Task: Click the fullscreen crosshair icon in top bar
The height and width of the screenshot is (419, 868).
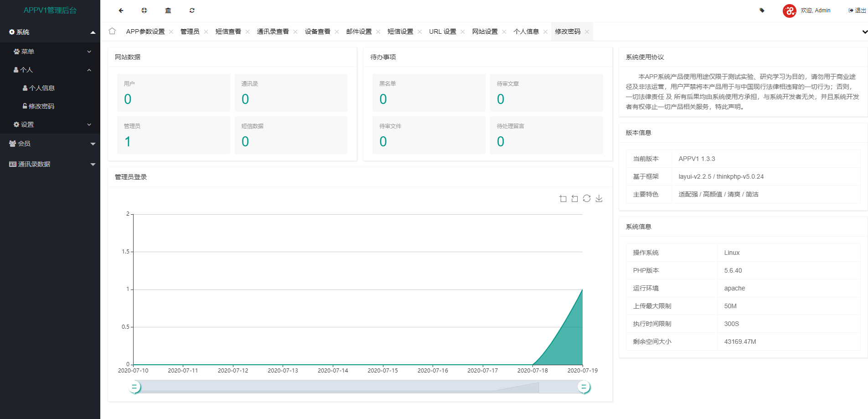Action: click(x=145, y=10)
